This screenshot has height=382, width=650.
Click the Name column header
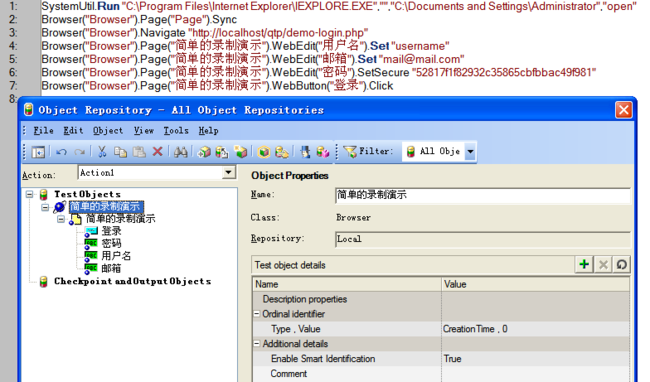pos(347,284)
